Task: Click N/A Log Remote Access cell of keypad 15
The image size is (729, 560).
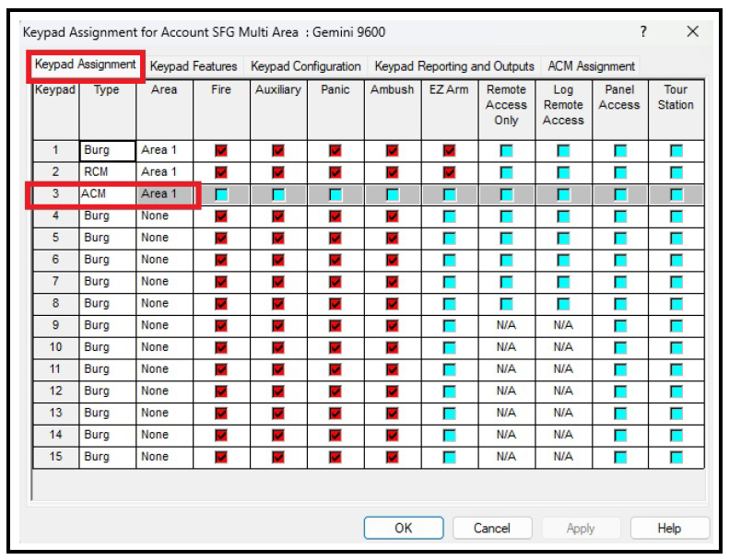Action: point(563,457)
